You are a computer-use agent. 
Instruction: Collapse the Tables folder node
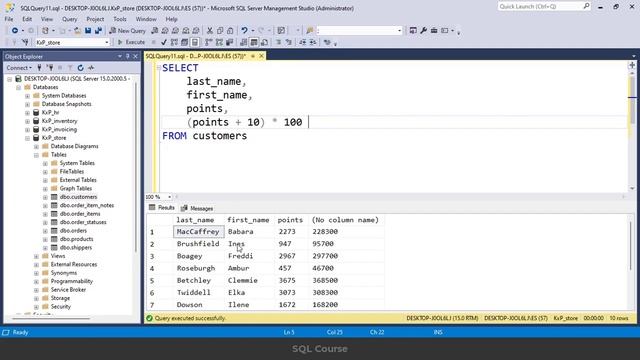tap(36, 155)
